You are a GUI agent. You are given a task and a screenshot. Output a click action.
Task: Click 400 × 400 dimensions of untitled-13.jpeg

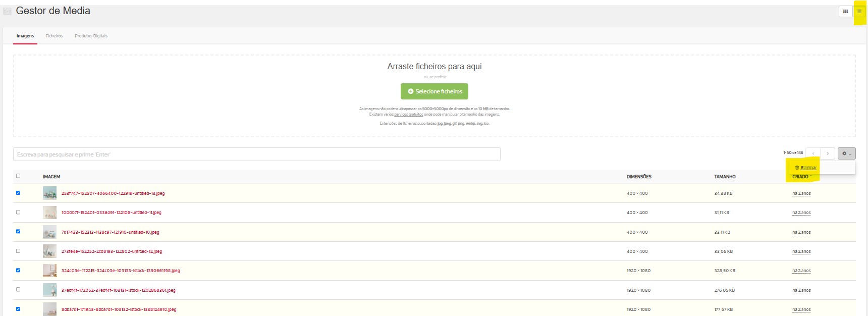coord(637,193)
